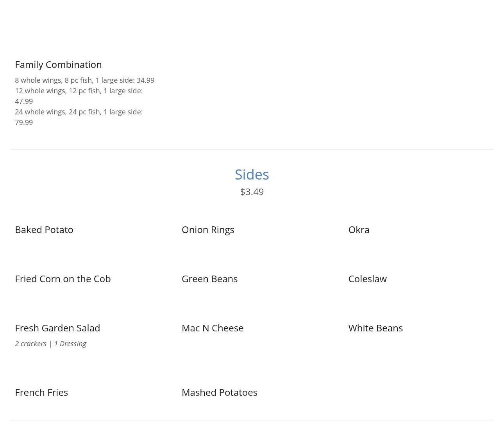This screenshot has height=436, width=504.
Task: Pick the Mashed Potatoes side
Action: tap(220, 392)
